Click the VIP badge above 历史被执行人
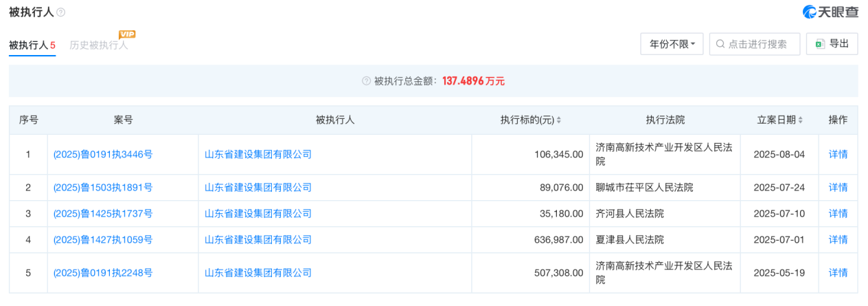868x306 pixels. click(127, 34)
